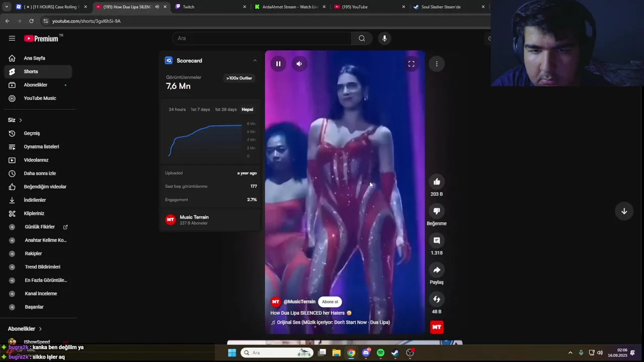Viewport: 644px width, 362px height.
Task: Click the address bar URL
Action: pyautogui.click(x=87, y=21)
